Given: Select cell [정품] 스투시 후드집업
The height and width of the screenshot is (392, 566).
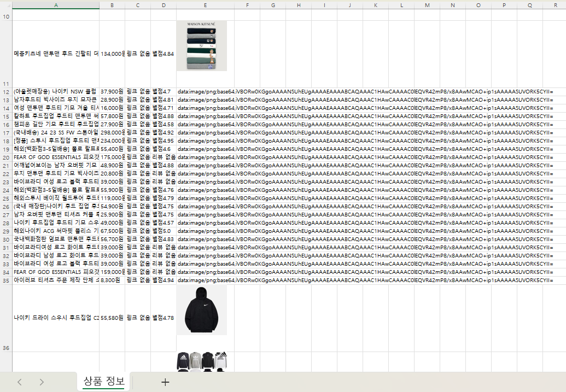Looking at the screenshot, I should click(x=56, y=141).
